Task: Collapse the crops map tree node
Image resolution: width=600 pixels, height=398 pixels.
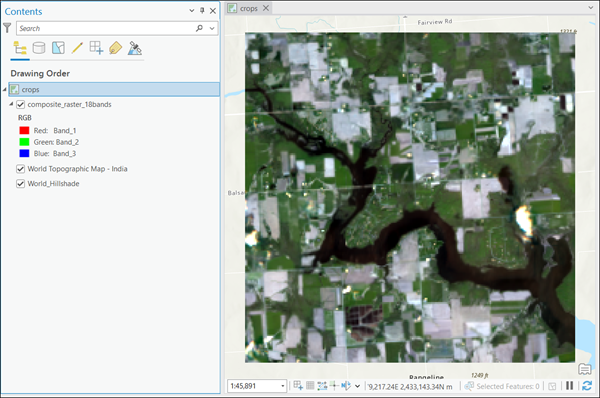Action: [5, 90]
